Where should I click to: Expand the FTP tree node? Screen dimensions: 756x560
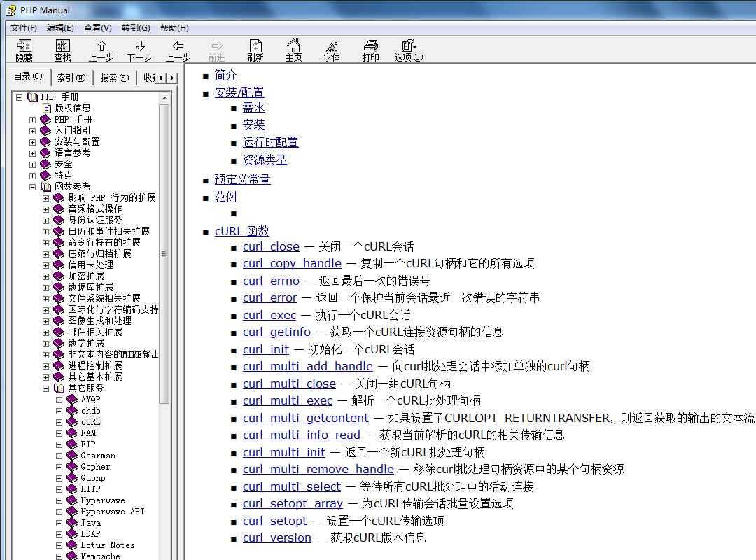[x=59, y=444]
